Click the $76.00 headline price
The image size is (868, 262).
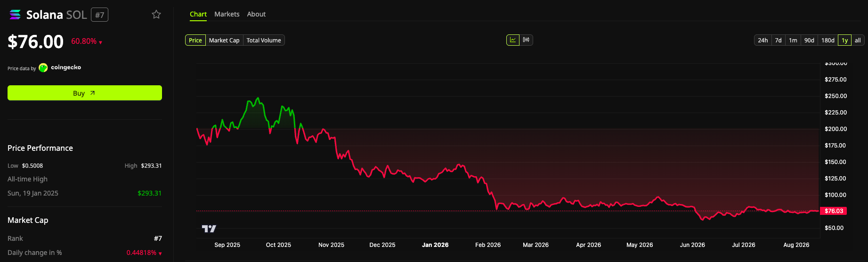(x=36, y=42)
